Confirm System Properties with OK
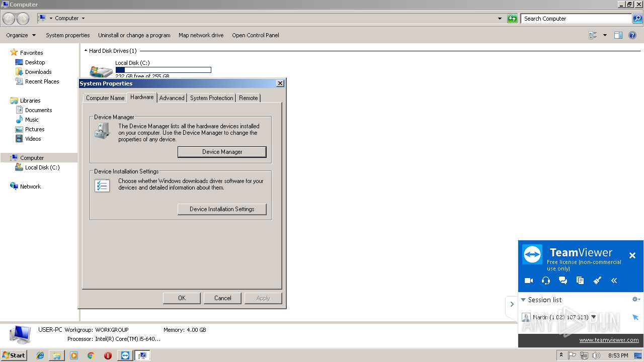Screen dimensions: 644x362 [x=182, y=298]
